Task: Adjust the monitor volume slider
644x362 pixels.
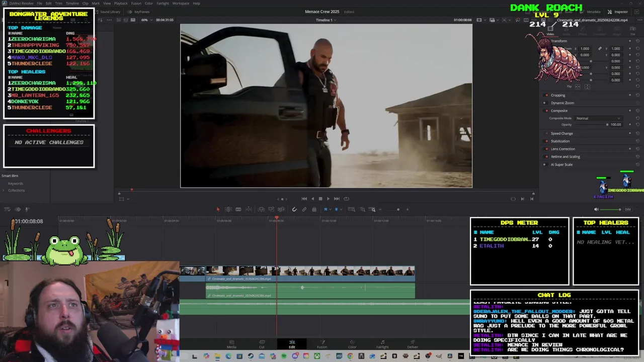Action: 611,209
